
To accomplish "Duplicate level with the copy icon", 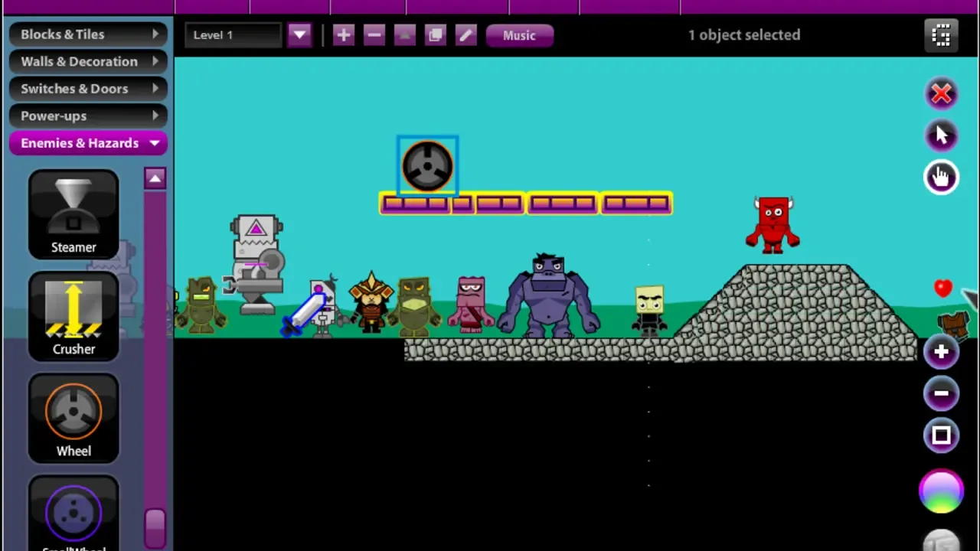I will [x=435, y=35].
